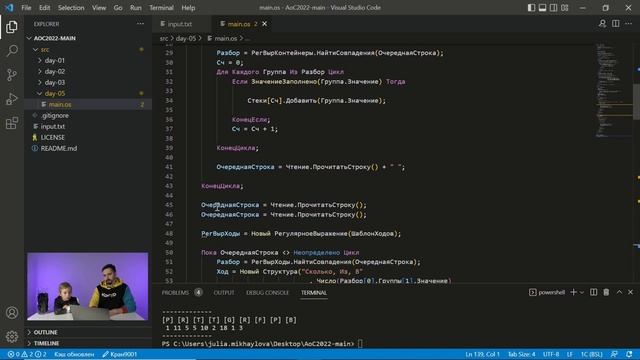The image size is (640, 360).
Task: Click src breadcrumb segment
Action: (x=164, y=38)
